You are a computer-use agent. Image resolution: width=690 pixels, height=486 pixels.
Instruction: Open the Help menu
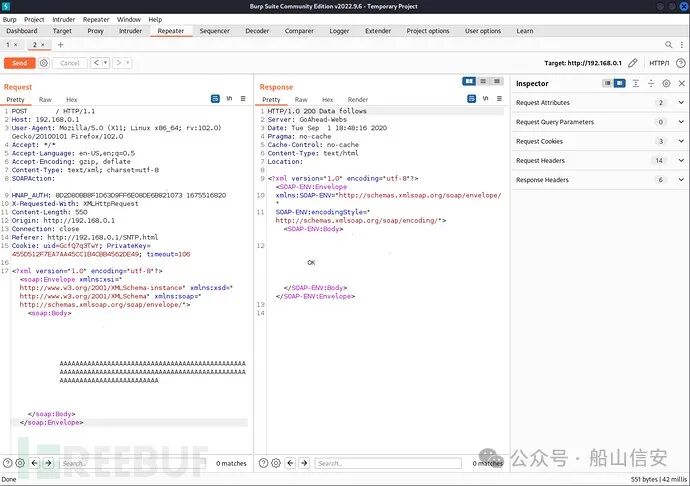click(x=155, y=19)
